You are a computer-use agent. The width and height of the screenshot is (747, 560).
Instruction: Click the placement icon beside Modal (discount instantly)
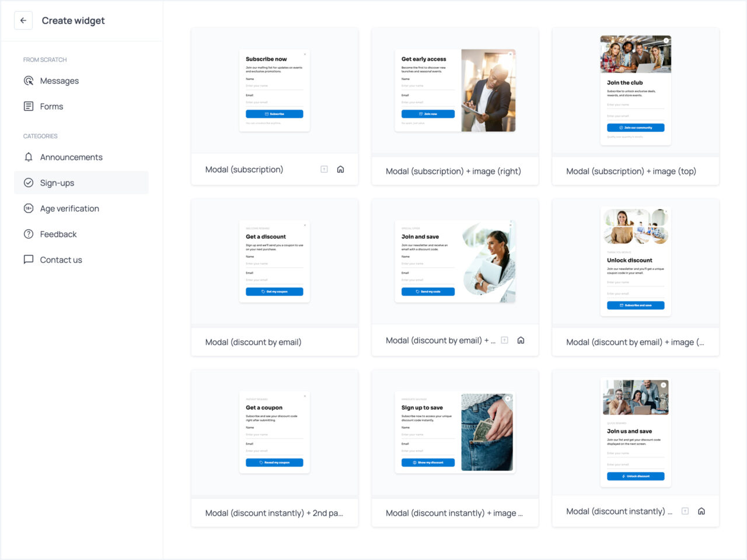click(685, 511)
